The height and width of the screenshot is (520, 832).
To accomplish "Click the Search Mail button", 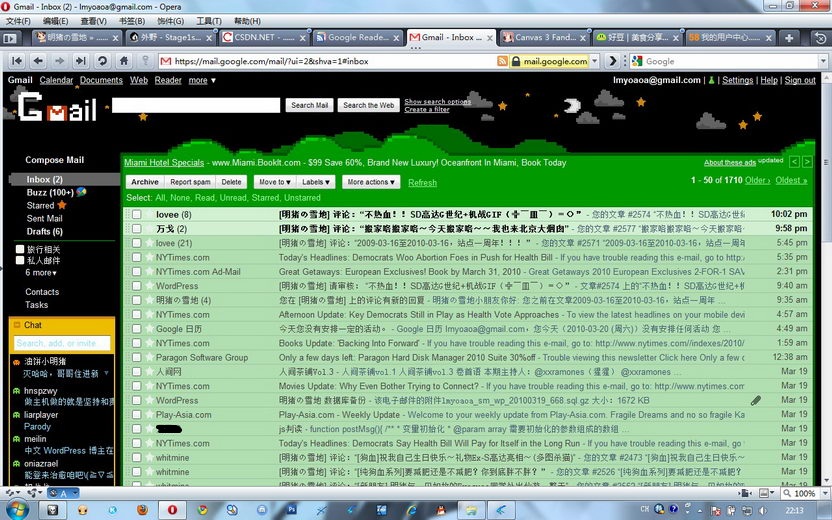I will 309,105.
